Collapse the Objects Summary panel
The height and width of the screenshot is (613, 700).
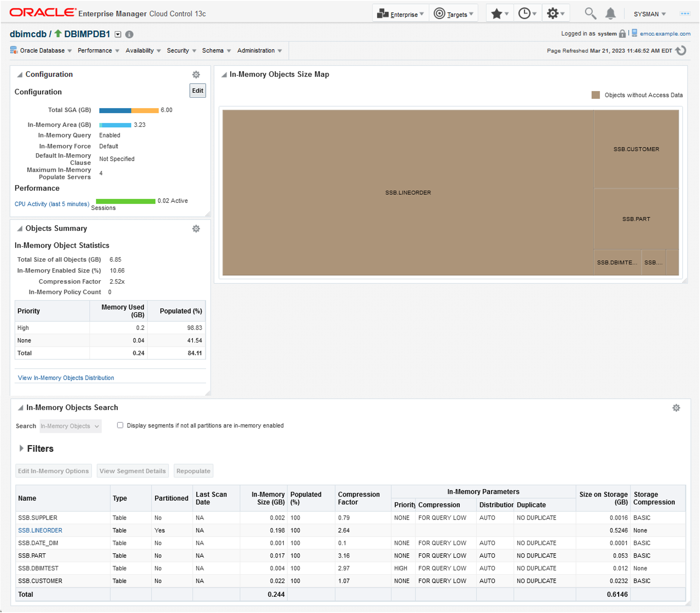coord(20,228)
